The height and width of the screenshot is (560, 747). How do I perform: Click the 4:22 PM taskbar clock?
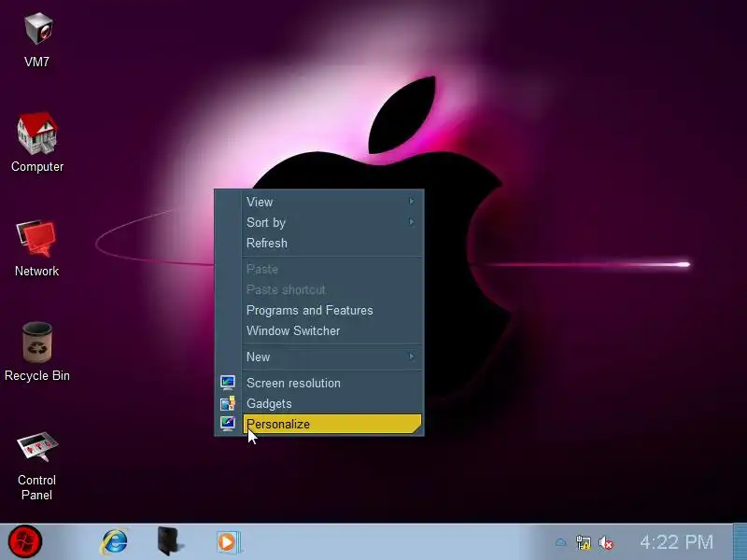676,542
